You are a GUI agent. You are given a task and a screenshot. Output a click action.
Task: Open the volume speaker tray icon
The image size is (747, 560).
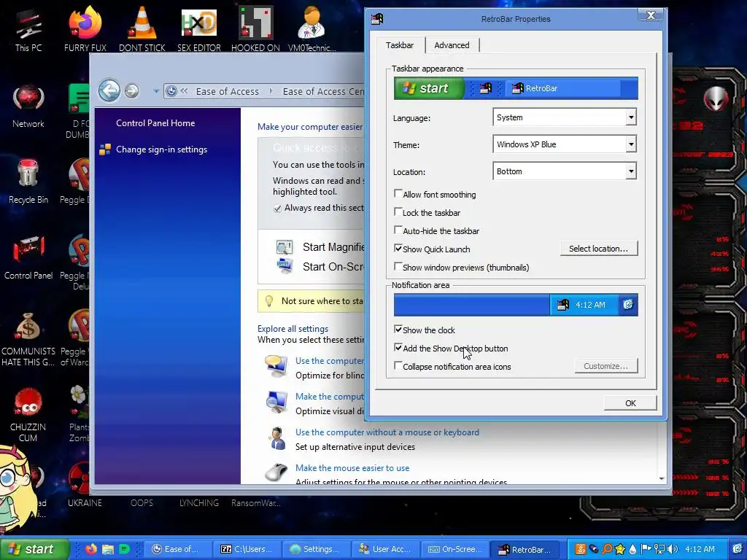pyautogui.click(x=672, y=549)
